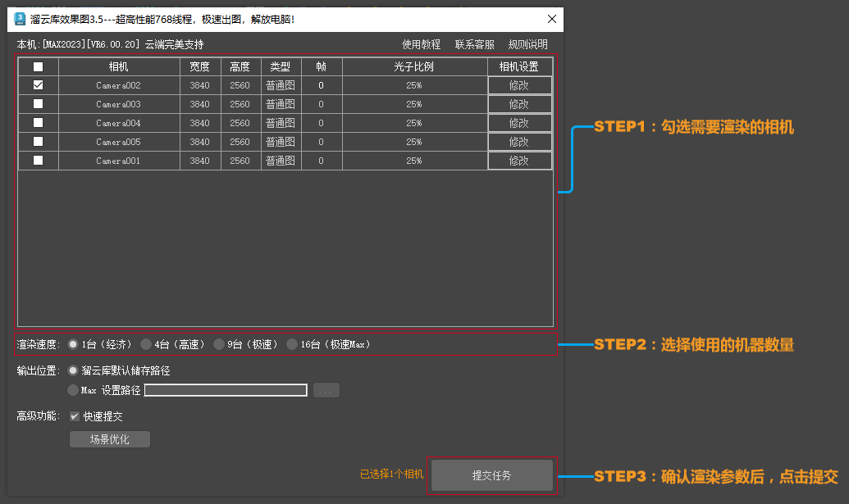
Task: Click 25% photon ratio of Camera002
Action: coord(414,85)
